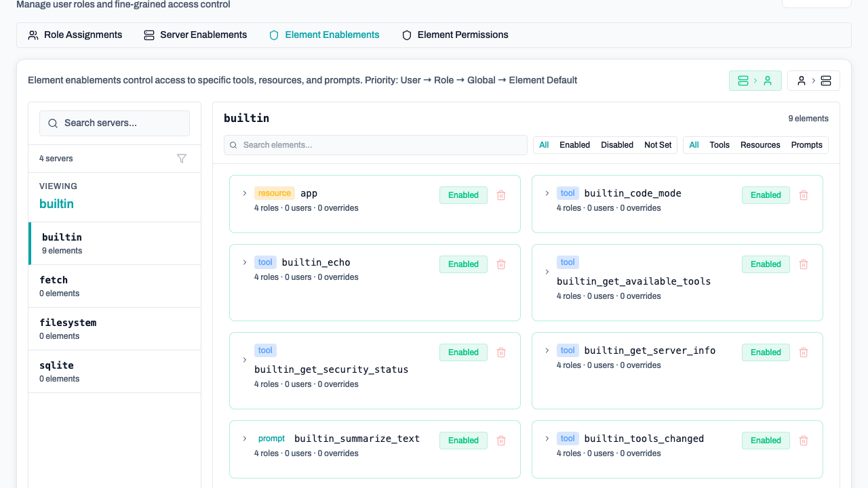Screen dimensions: 868x488
Task: Delete the app resource enablement
Action: 501,195
